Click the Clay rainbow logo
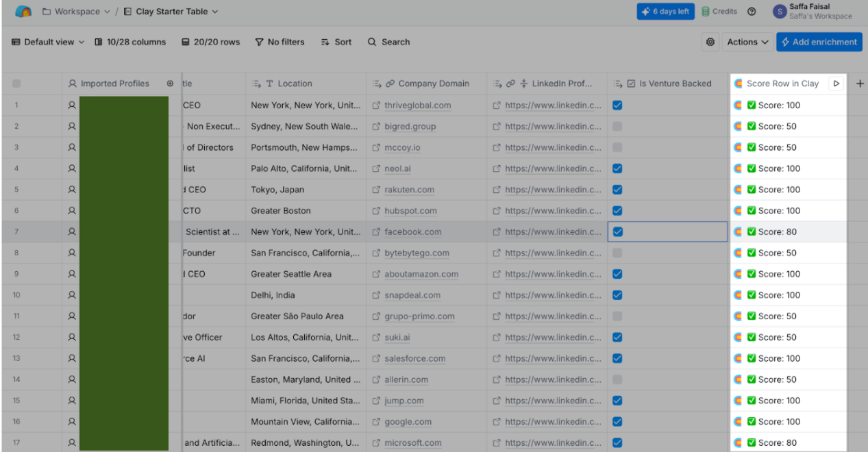This screenshot has height=452, width=868. click(23, 12)
